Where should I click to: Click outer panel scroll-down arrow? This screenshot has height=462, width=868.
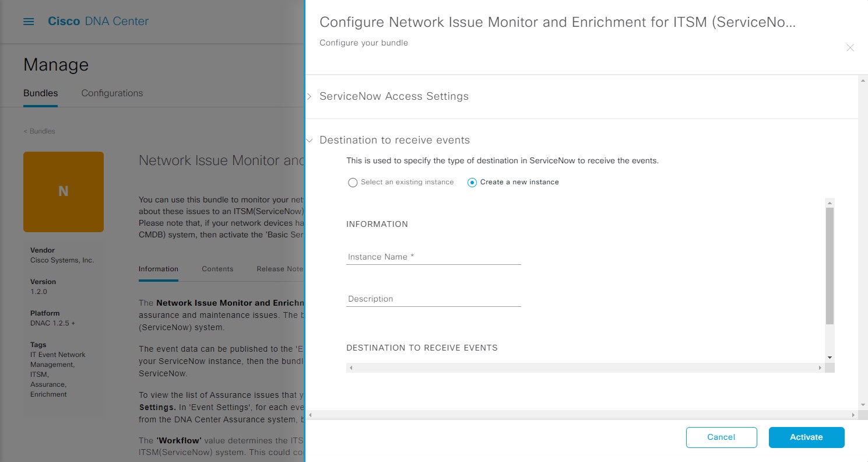(863, 405)
